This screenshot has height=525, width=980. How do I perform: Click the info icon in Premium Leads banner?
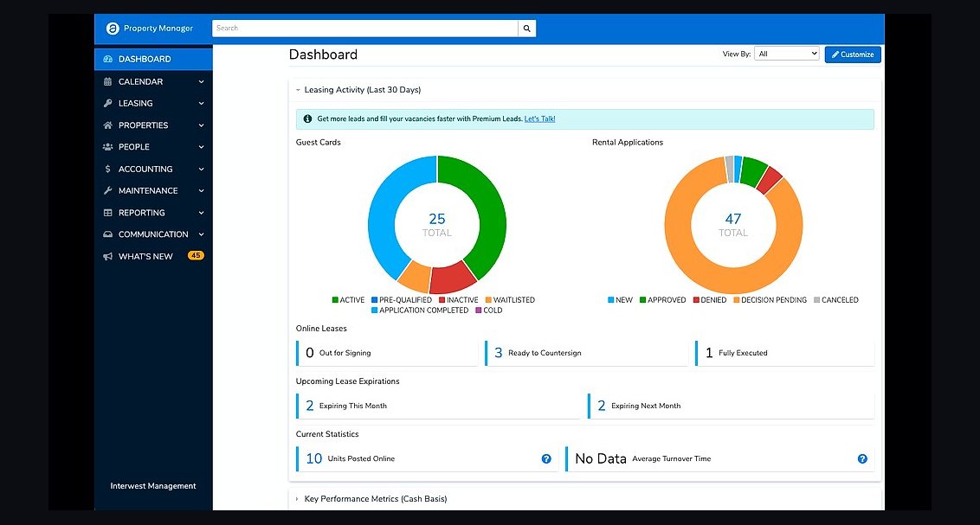pyautogui.click(x=307, y=118)
